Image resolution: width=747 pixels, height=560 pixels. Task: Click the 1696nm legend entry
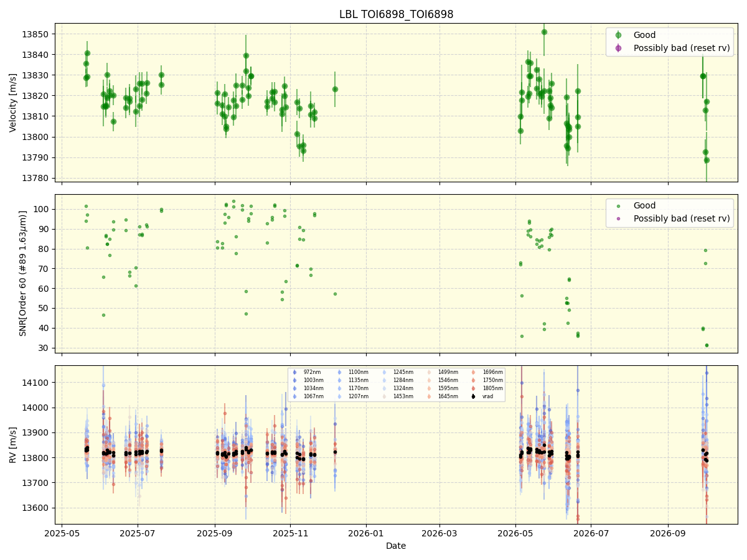click(x=493, y=372)
